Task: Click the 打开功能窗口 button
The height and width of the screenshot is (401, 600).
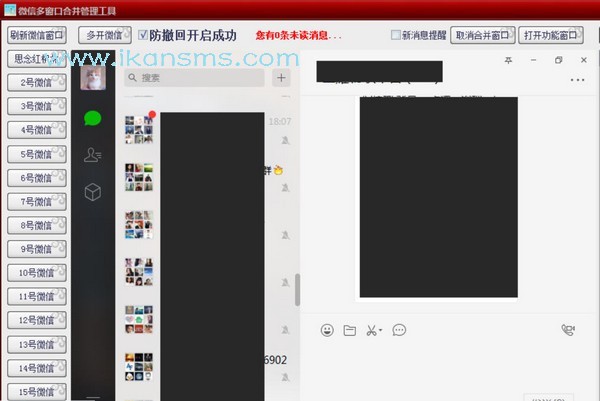Action: 551,35
